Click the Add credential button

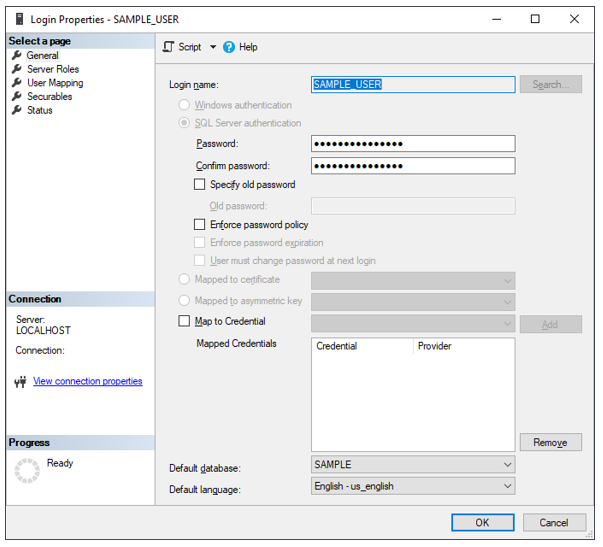pyautogui.click(x=551, y=324)
